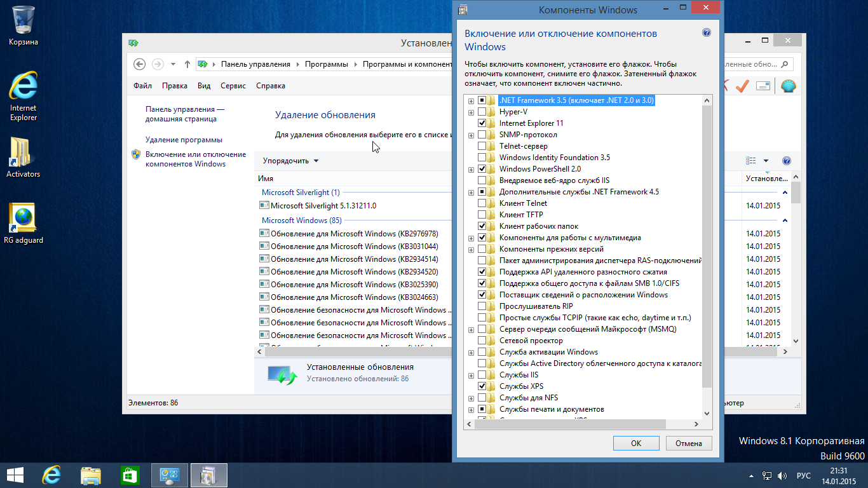
Task: Open Включение или отключение компонентов Windows link
Action: pos(196,159)
